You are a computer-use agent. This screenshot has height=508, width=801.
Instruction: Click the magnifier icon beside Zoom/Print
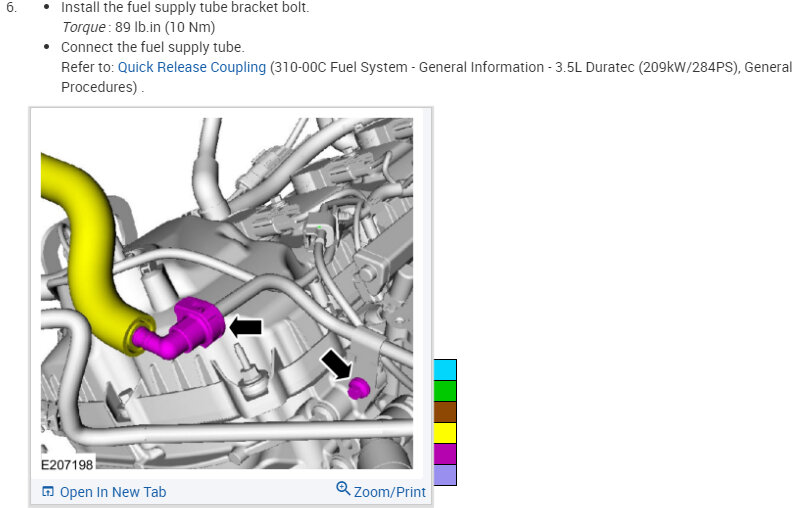pyautogui.click(x=343, y=489)
